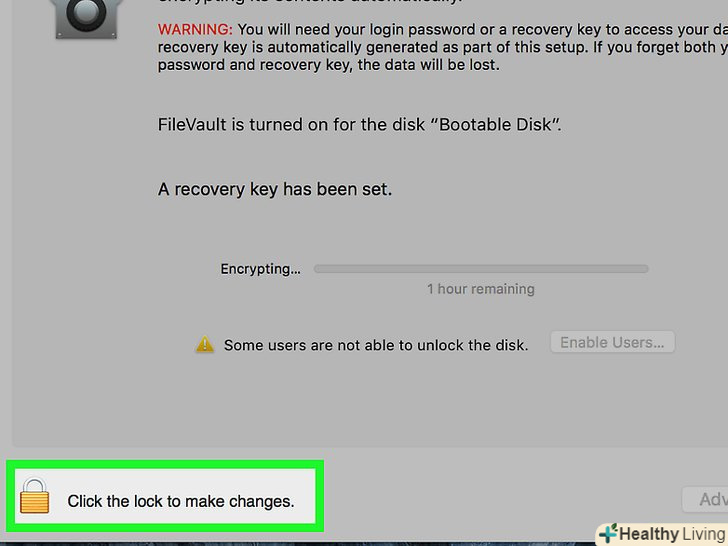Click the Encrypting progress bar
This screenshot has width=728, height=546.
click(x=481, y=269)
